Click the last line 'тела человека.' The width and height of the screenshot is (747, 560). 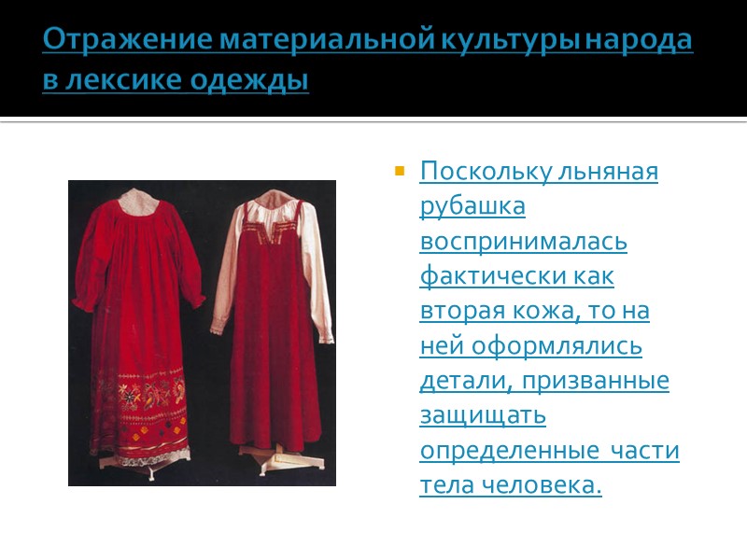[511, 485]
